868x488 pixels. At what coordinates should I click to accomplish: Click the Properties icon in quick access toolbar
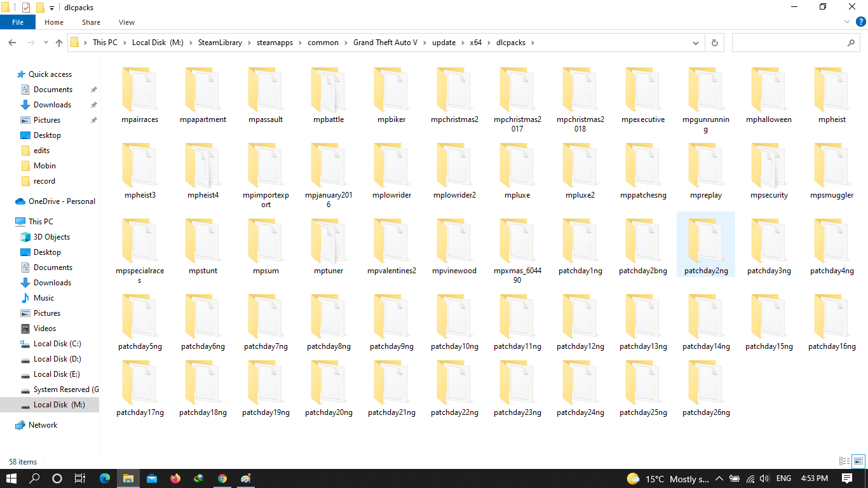click(x=26, y=8)
